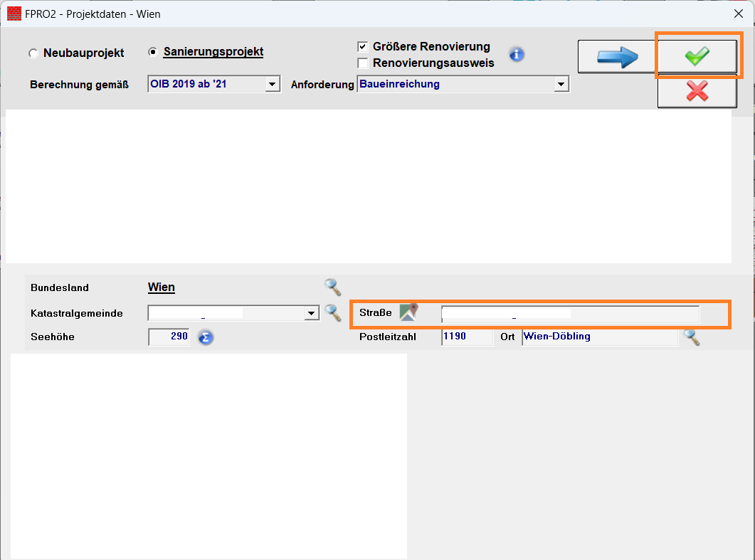Select the Sanierungsprojekt radio button

click(151, 51)
